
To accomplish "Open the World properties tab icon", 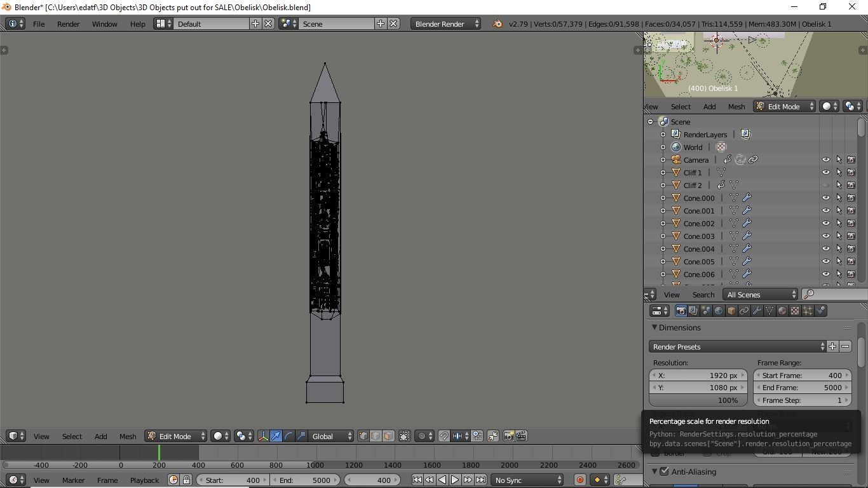I will (719, 311).
